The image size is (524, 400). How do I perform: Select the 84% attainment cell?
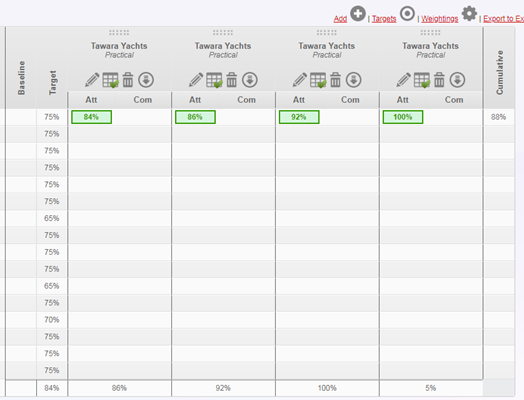(x=91, y=117)
